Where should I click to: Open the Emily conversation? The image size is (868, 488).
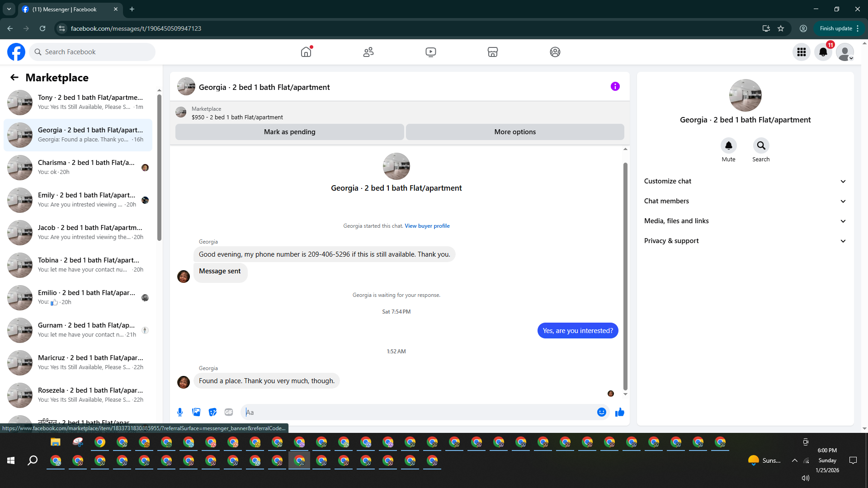(78, 200)
